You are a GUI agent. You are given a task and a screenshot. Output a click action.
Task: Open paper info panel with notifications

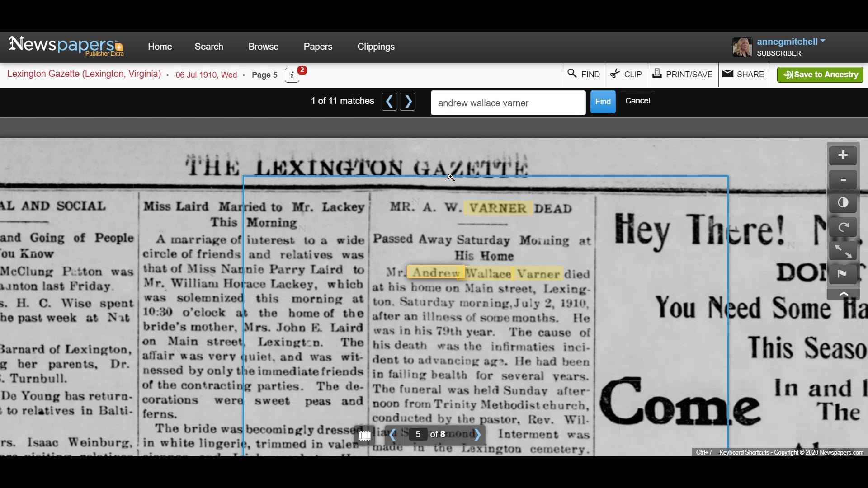tap(292, 75)
